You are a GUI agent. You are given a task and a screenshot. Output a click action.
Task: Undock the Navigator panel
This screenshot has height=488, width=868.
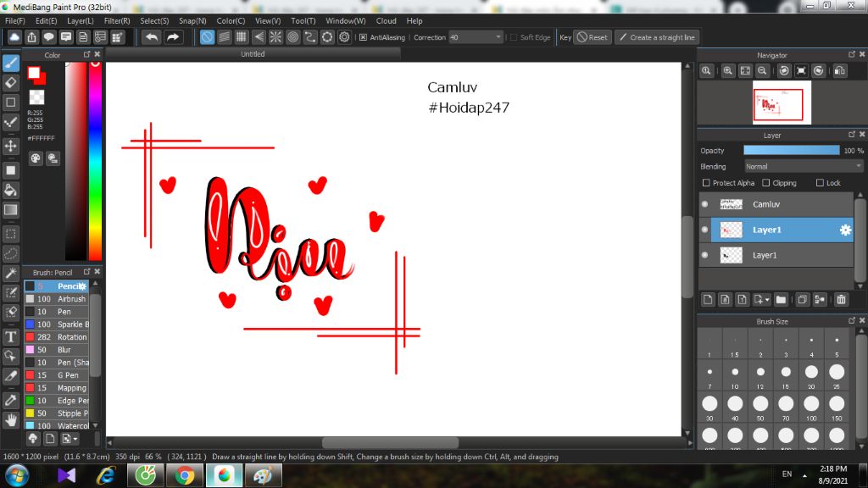coord(851,54)
